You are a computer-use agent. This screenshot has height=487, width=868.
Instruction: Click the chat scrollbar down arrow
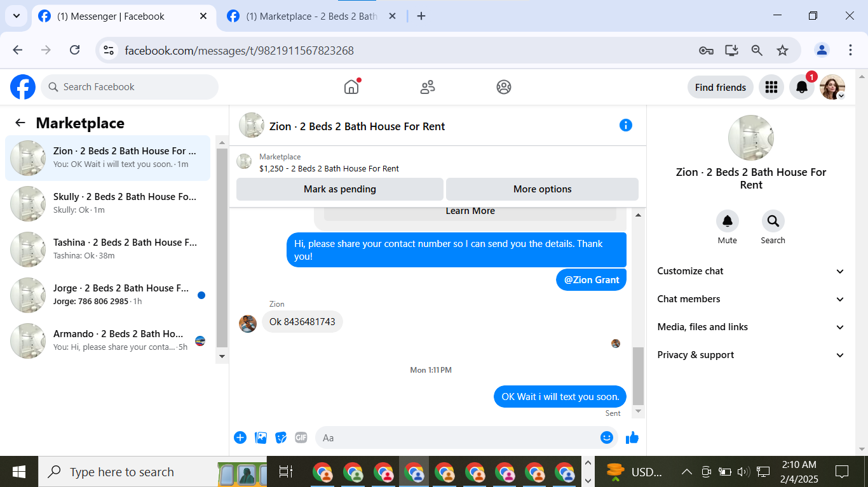[x=639, y=411]
